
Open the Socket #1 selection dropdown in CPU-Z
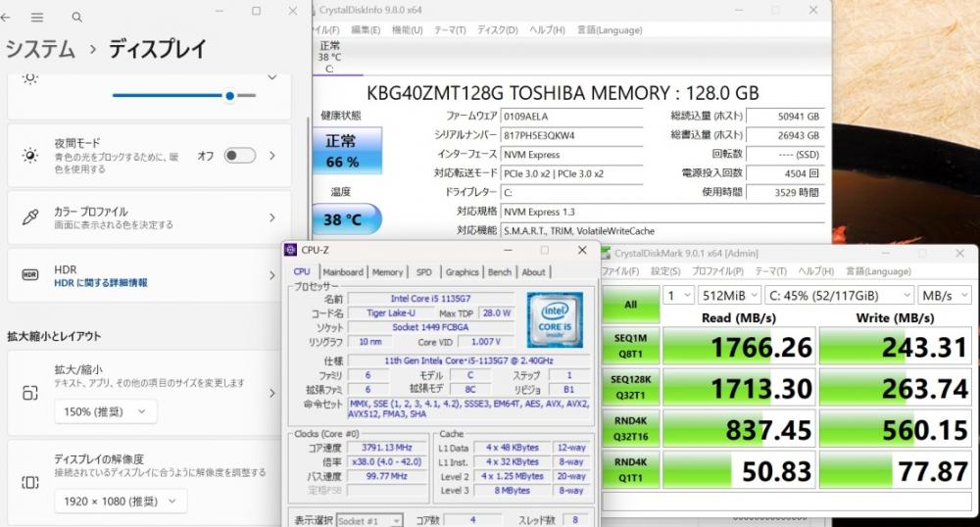click(369, 521)
